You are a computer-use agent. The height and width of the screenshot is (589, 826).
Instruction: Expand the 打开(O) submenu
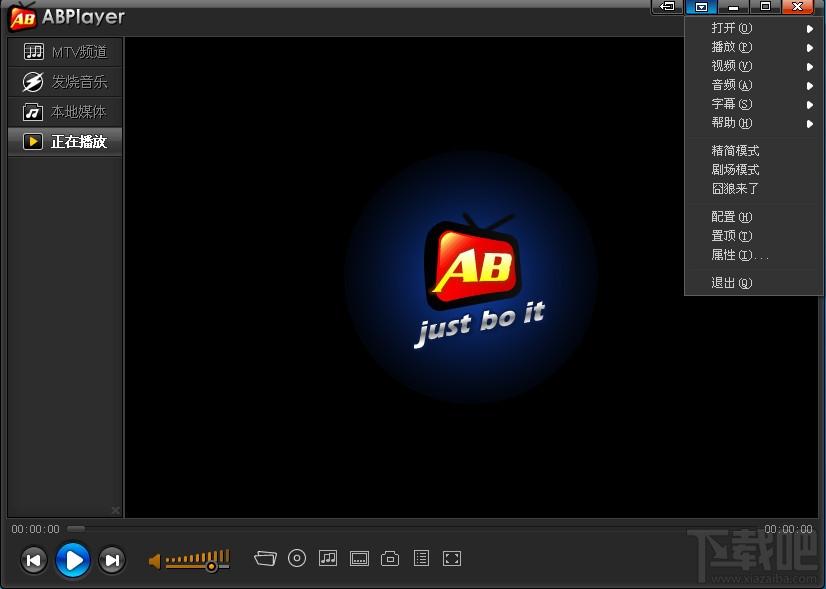tap(754, 28)
